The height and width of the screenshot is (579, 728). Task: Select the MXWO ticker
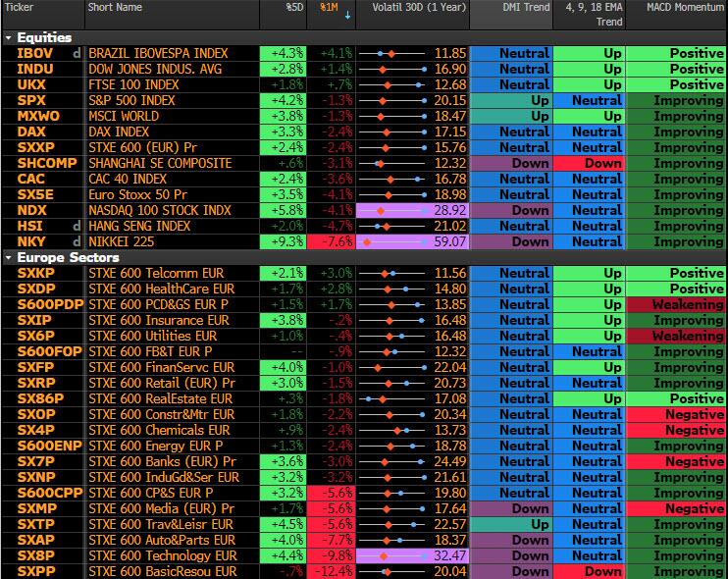(x=38, y=116)
